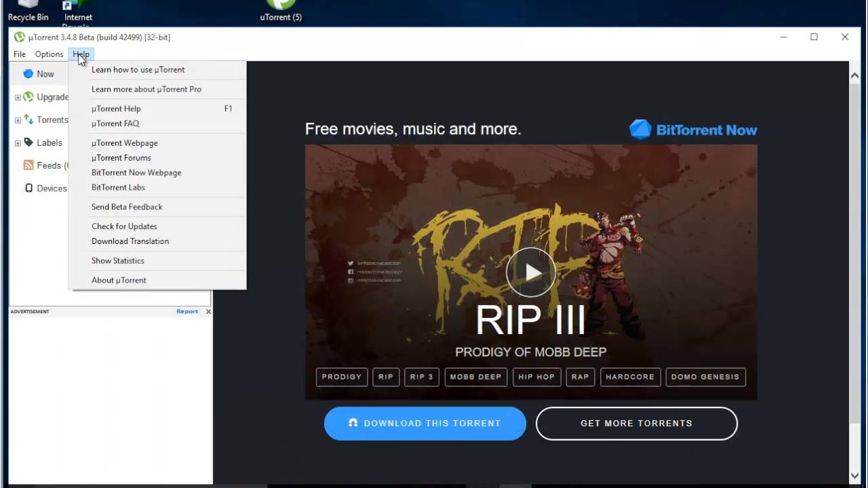Open µTorrent Webpage from Help menu
Screen dimensions: 868x488
point(157,143)
